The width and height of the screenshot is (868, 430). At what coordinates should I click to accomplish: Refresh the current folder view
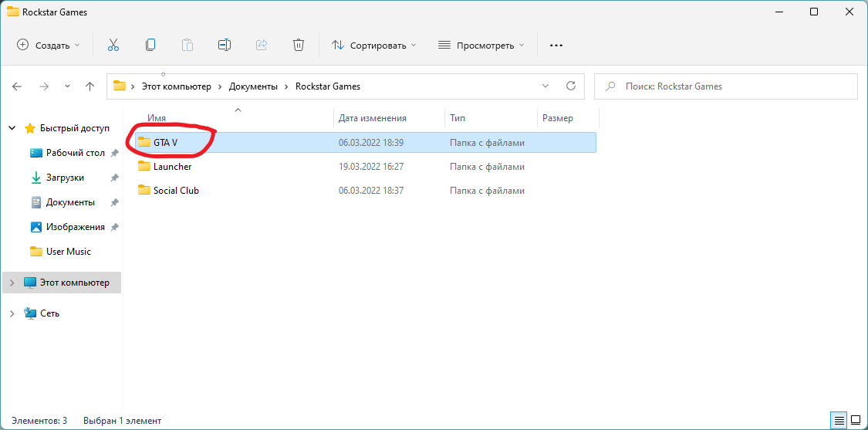[x=571, y=86]
